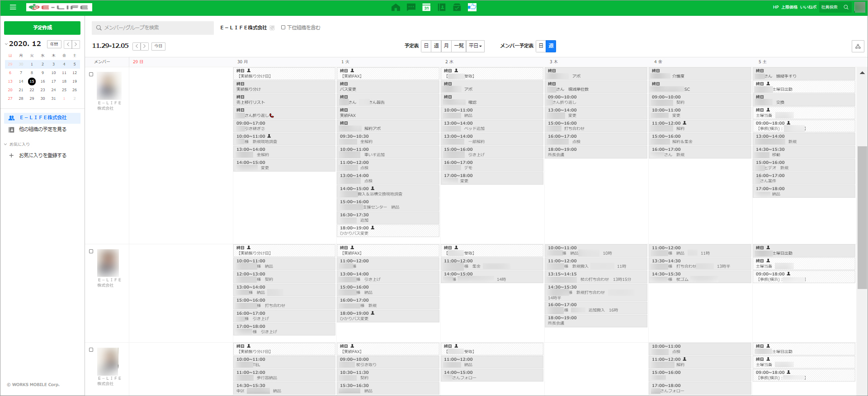
Task: Switch メンバー予定表 to 日 view
Action: point(541,46)
